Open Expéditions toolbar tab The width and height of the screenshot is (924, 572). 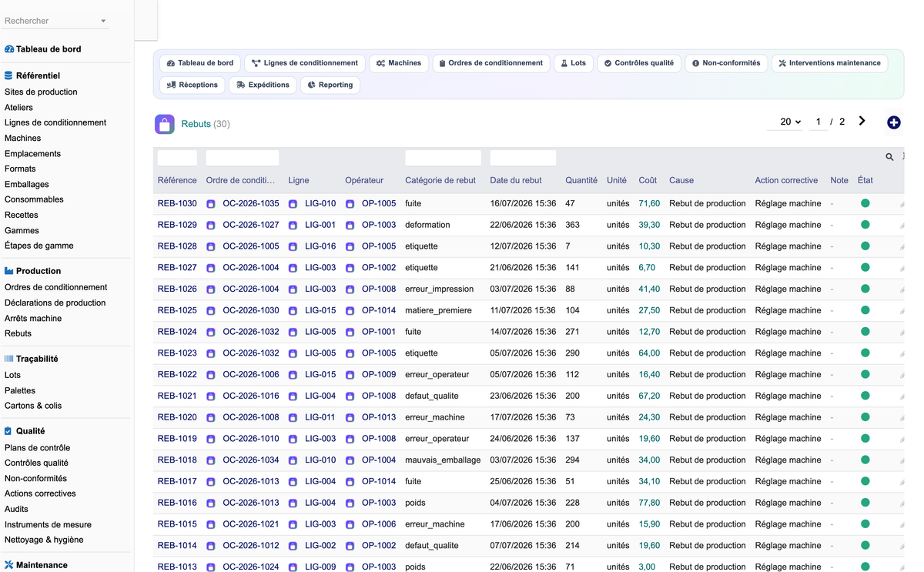[263, 85]
